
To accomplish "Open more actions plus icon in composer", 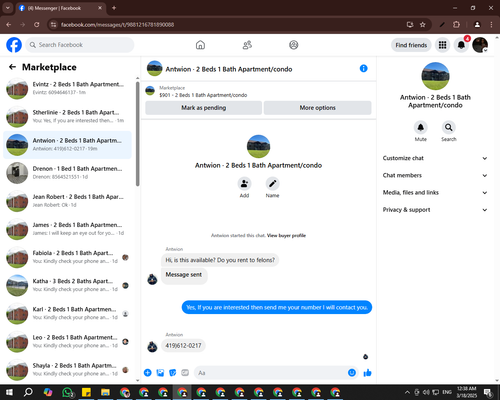I will (x=148, y=373).
